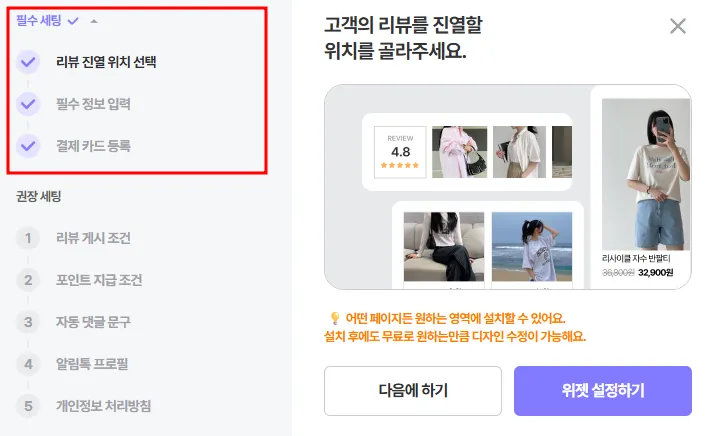Select the step 2 number circle icon
This screenshot has width=715, height=436.
(28, 280)
